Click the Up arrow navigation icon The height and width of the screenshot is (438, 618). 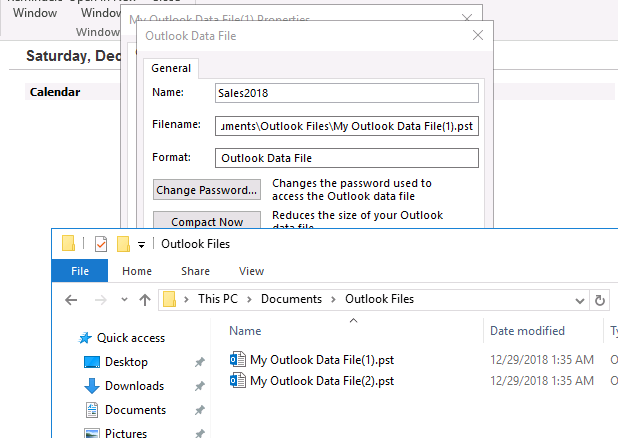tap(145, 299)
